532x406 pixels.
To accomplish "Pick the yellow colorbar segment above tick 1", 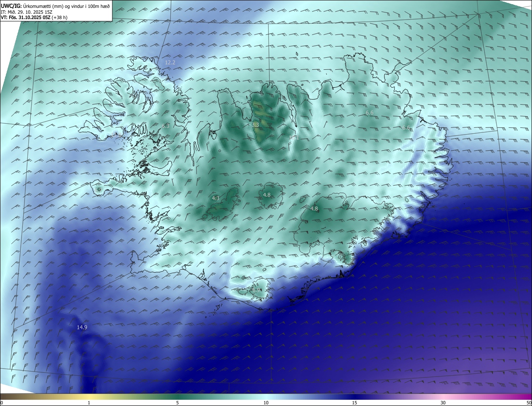I will (89, 396).
